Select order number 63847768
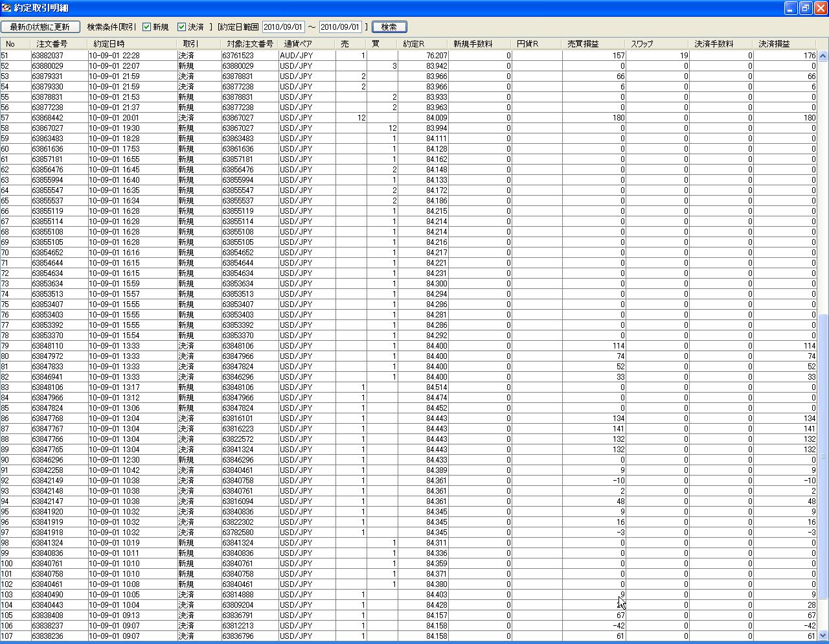Screen dimensions: 829x644 tap(47, 419)
